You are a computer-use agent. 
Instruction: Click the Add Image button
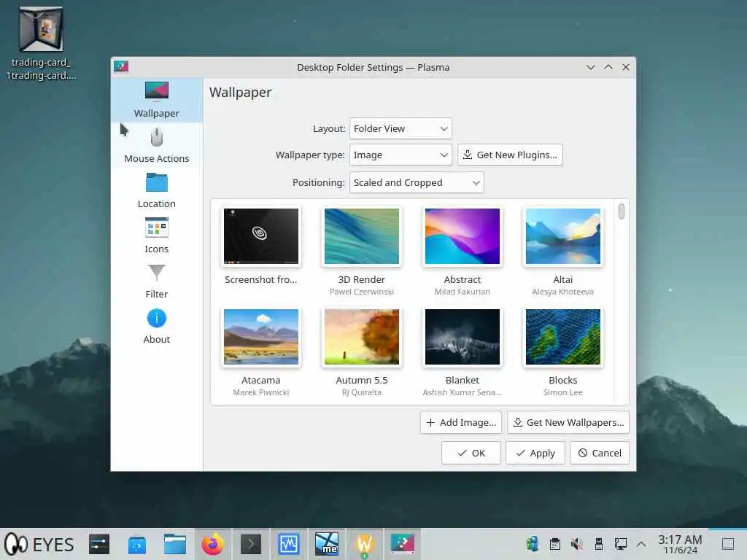tap(461, 422)
